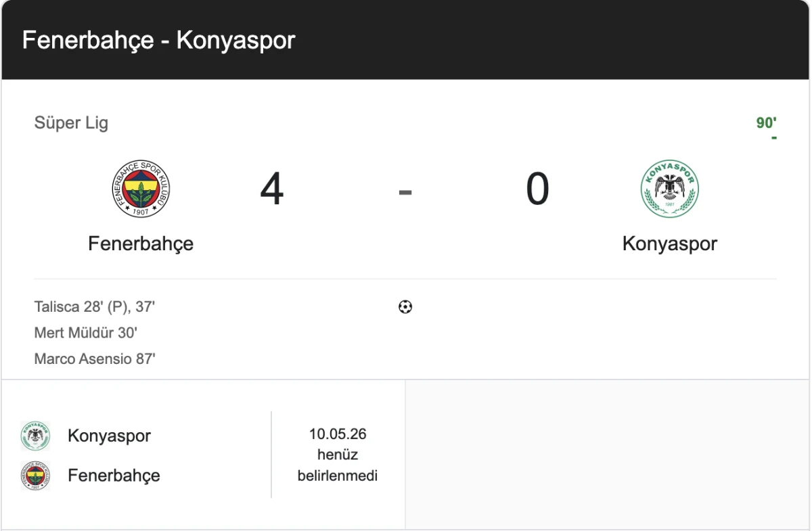Click the Konyaspor eagle emblem on the scoreboard

670,189
